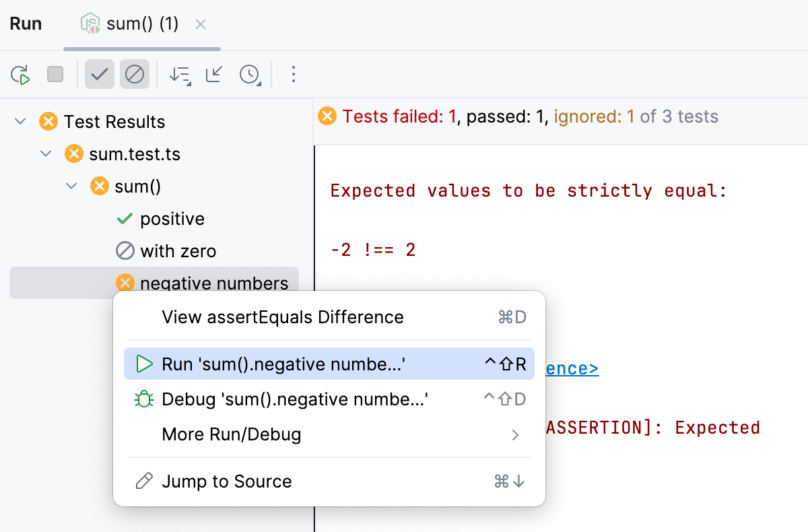Open the Test History clock icon

(249, 74)
